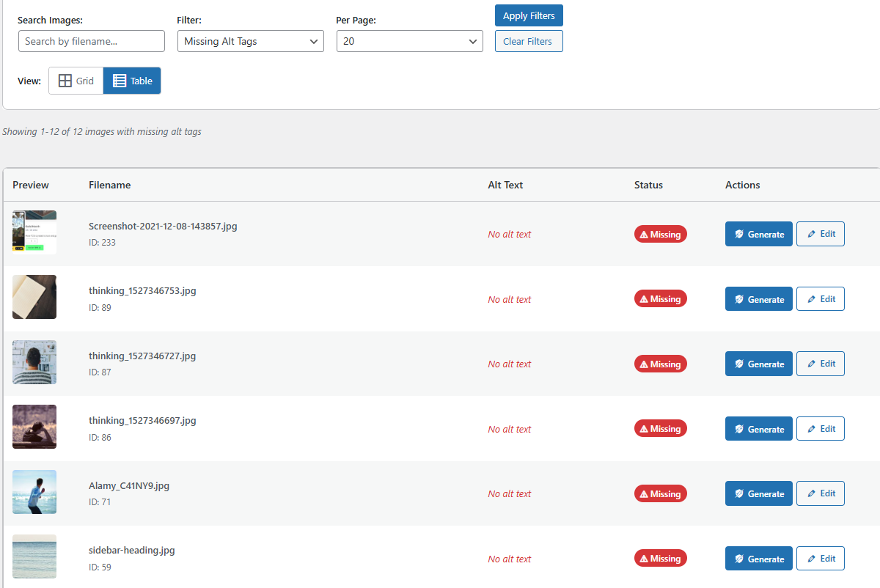The height and width of the screenshot is (588, 880).
Task: Click the Clear Filters button
Action: coord(529,41)
